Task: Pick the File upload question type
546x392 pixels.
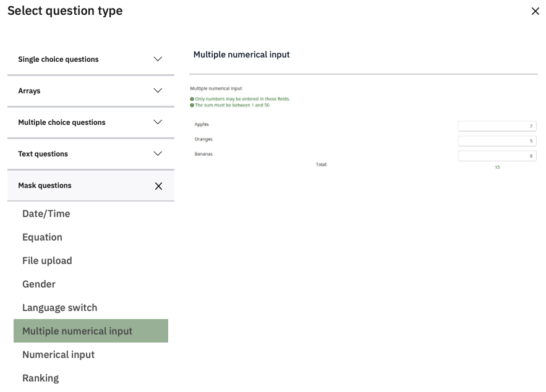Action: point(47,261)
